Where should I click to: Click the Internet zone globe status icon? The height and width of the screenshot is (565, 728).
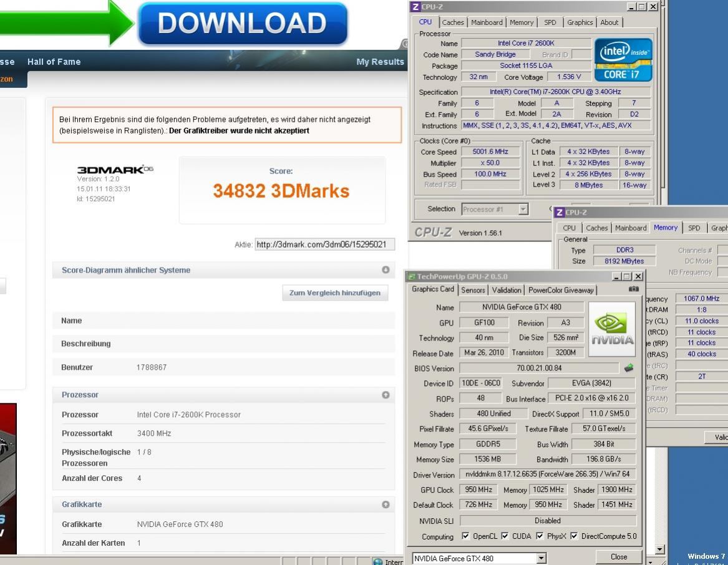[x=378, y=562]
